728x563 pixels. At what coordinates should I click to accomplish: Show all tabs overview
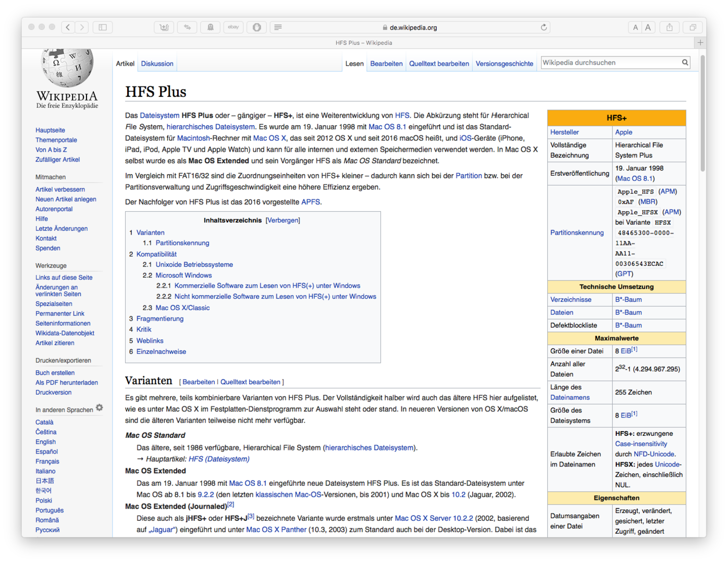[x=693, y=27]
